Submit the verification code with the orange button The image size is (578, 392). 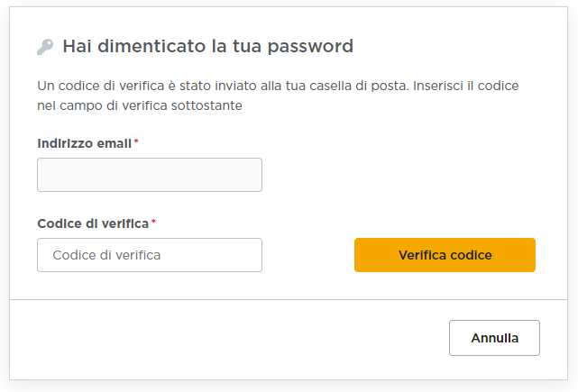click(445, 255)
